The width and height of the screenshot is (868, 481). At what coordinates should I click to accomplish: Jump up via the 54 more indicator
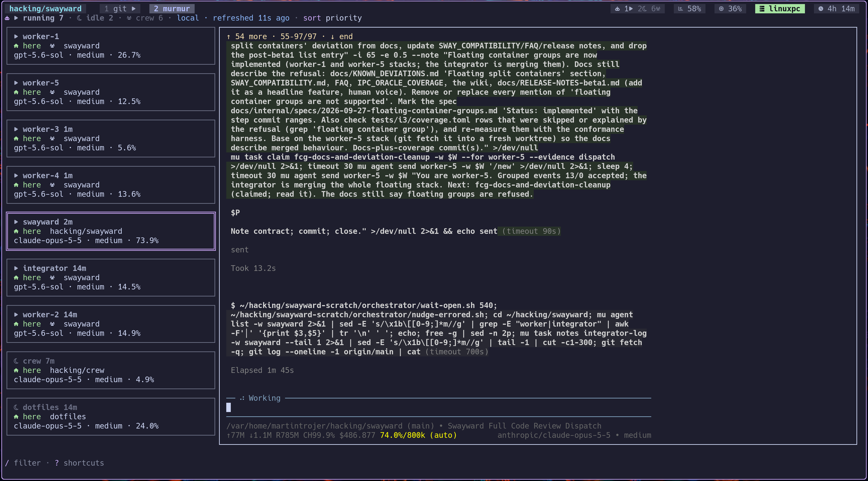[x=247, y=36]
